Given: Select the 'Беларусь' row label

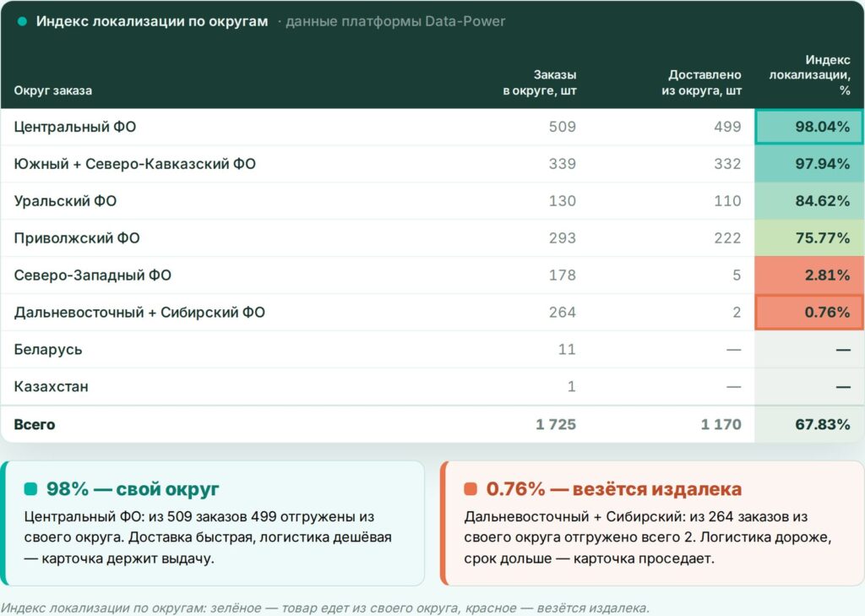Looking at the screenshot, I should pos(48,349).
